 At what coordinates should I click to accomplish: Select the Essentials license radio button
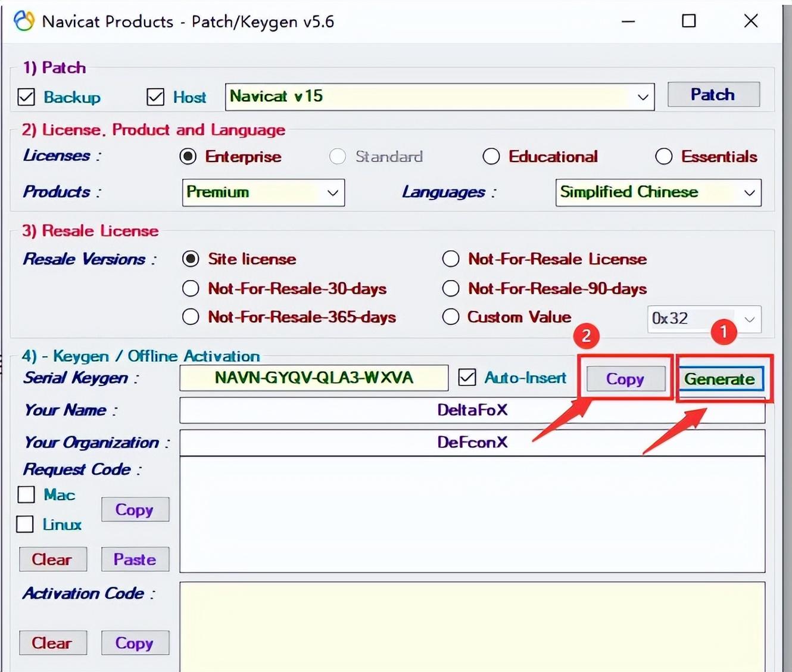(x=664, y=157)
